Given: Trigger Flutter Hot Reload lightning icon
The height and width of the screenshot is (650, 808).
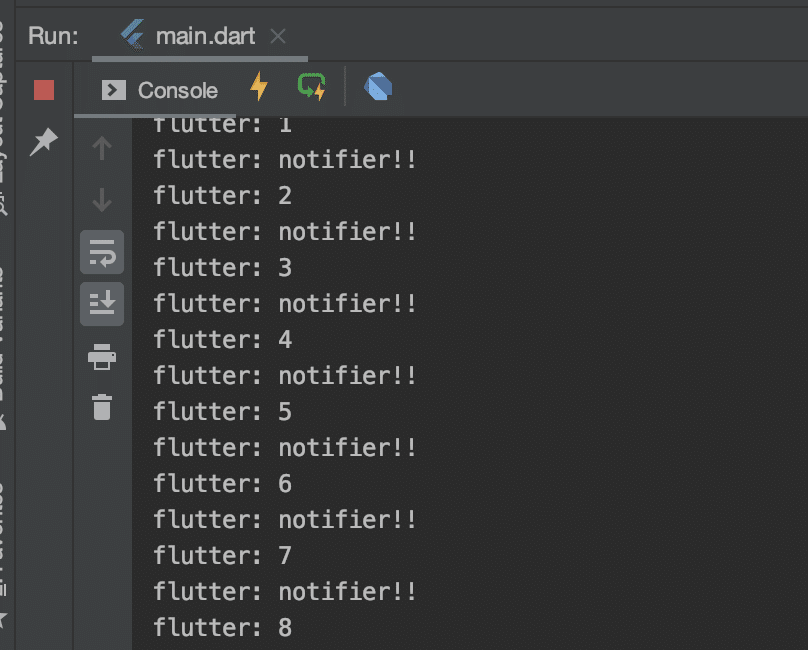Looking at the screenshot, I should 259,86.
